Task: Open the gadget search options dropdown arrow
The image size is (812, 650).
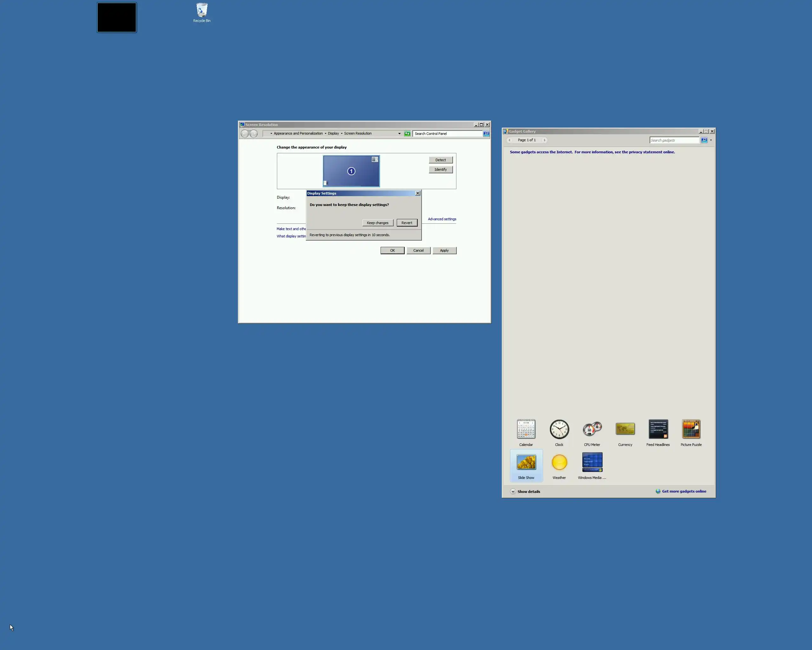Action: point(711,140)
